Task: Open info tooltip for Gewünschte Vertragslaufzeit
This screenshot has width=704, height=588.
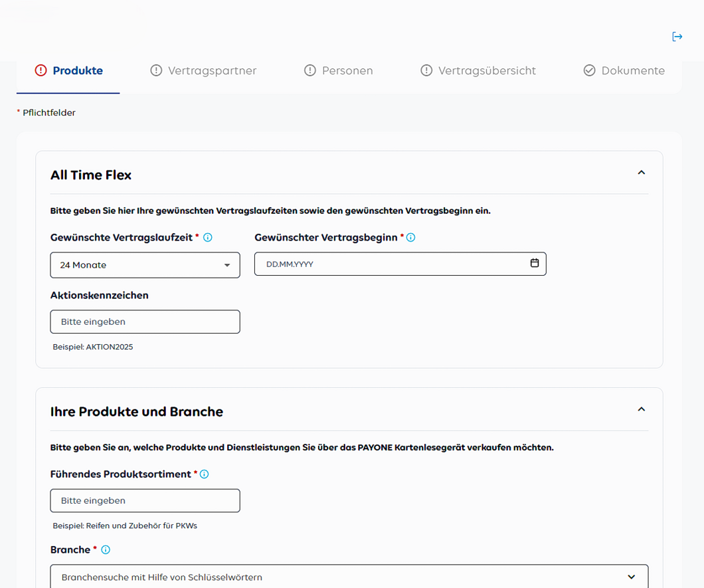Action: [x=208, y=237]
